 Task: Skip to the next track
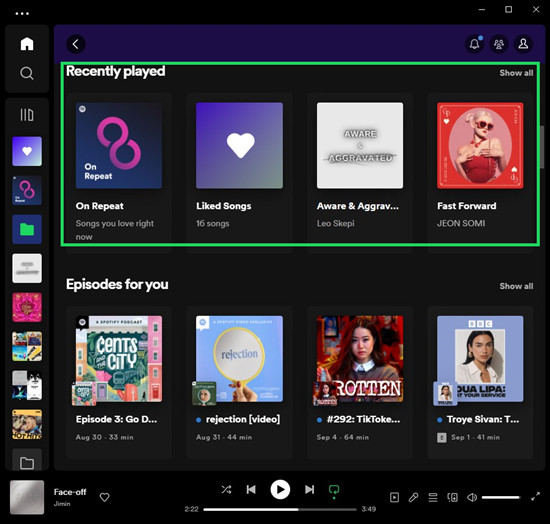tap(309, 489)
